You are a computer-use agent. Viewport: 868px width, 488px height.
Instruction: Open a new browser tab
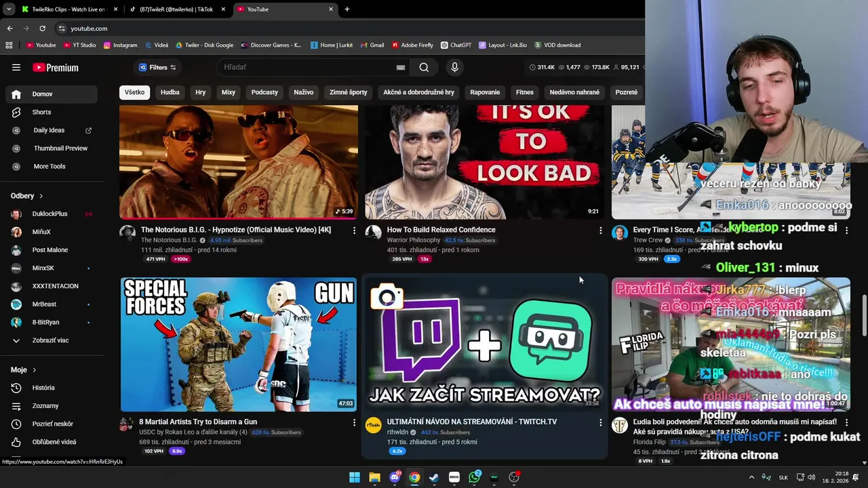coord(347,9)
